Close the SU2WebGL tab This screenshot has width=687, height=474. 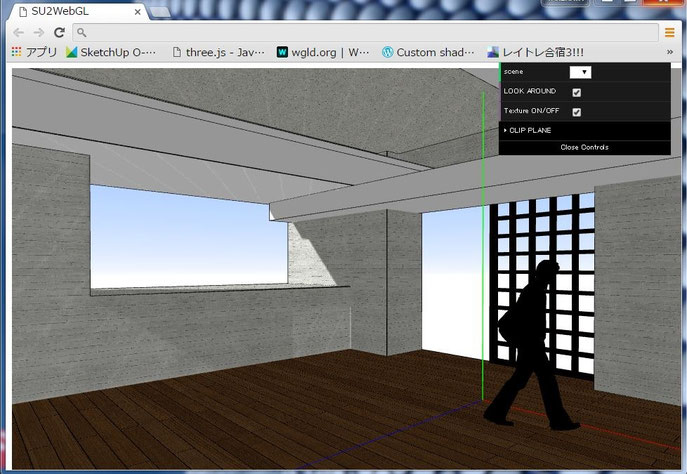pyautogui.click(x=138, y=12)
